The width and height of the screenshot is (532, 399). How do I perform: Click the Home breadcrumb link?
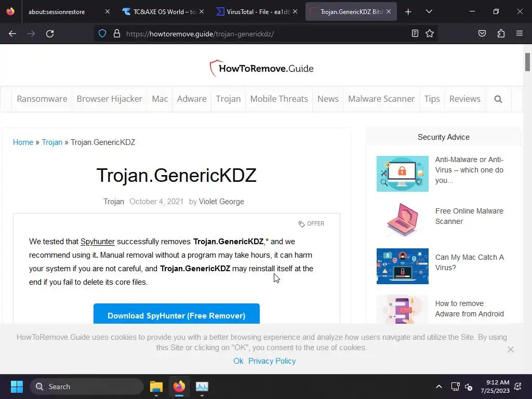tap(23, 142)
